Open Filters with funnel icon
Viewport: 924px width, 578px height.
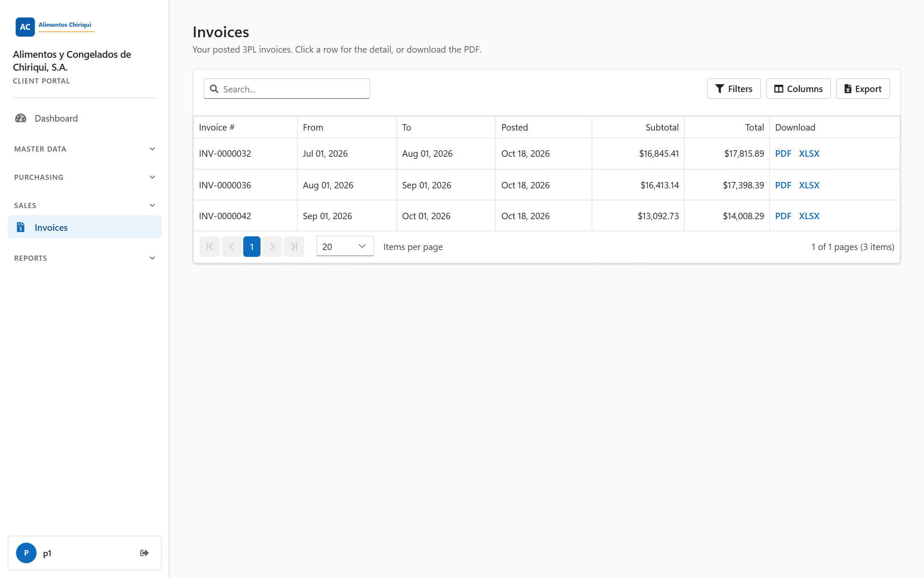[x=734, y=89]
